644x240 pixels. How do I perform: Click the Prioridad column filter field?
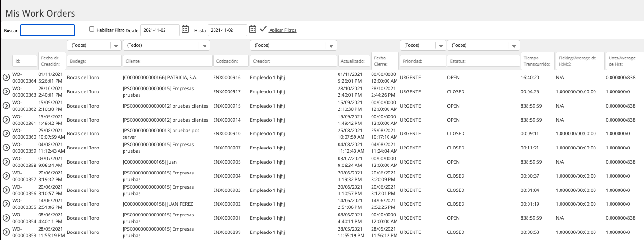(423, 61)
